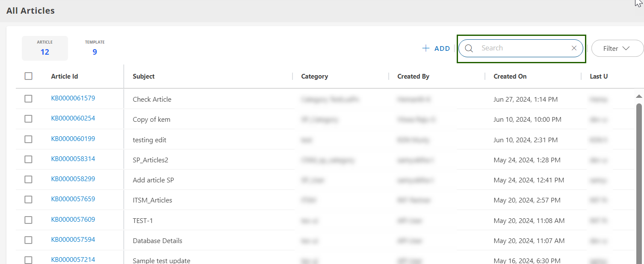Screen dimensions: 644x264
Task: Switch to the ARTICLE tab showing 12
Action: (45, 48)
